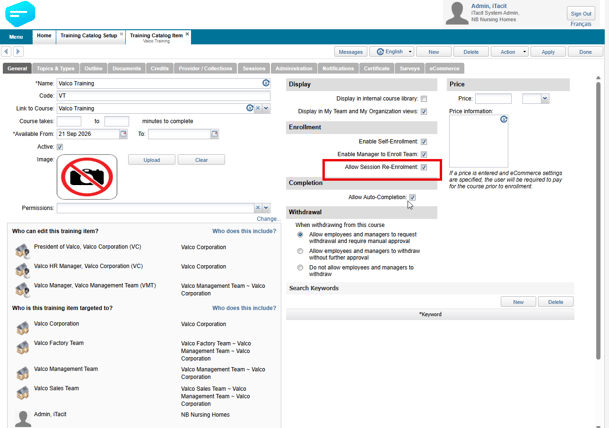Close the Training Catalog Item tab
Image resolution: width=609 pixels, height=428 pixels.
click(x=187, y=34)
